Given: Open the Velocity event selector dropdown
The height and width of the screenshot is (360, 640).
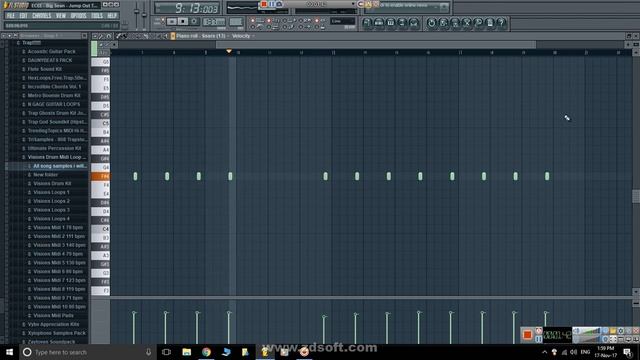Looking at the screenshot, I should (242, 36).
